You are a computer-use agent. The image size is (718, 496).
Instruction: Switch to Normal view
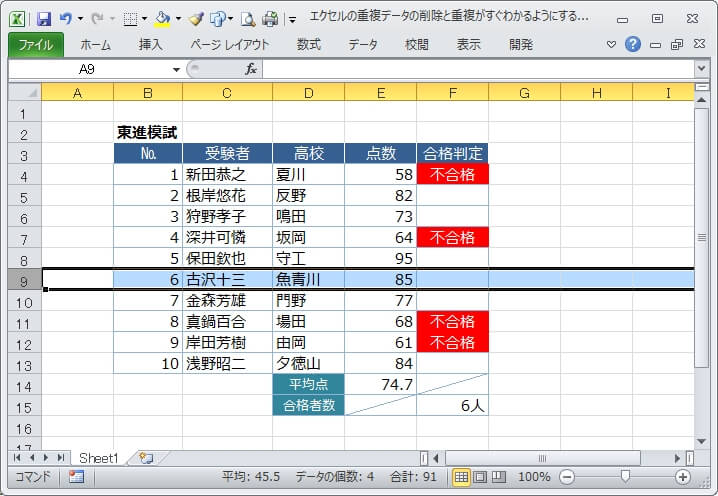(x=461, y=477)
